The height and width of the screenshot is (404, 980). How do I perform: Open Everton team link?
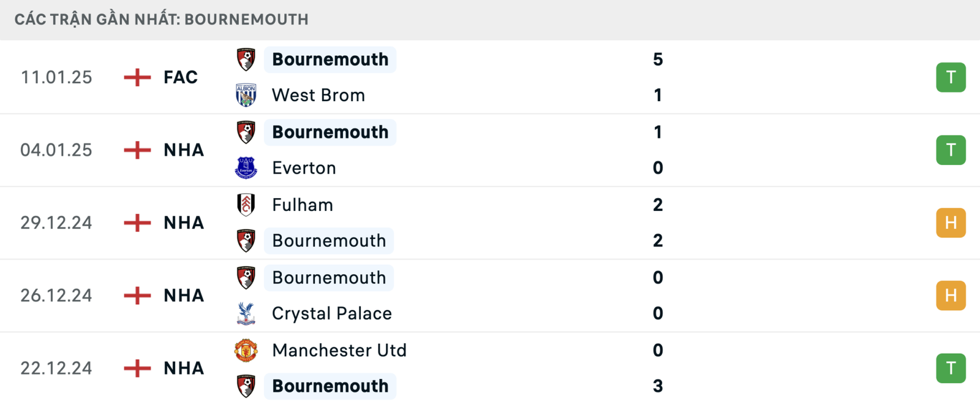click(304, 168)
